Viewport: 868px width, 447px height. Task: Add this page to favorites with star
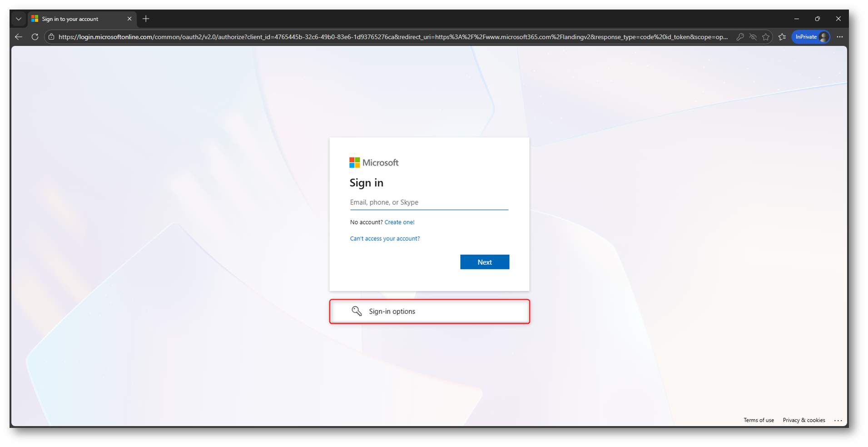[766, 37]
